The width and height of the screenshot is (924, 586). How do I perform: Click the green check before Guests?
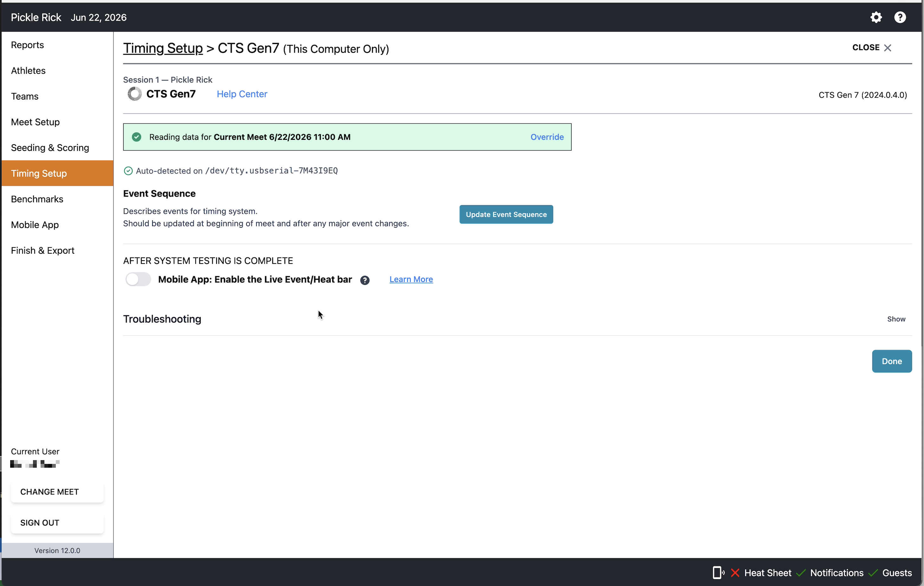pos(873,573)
